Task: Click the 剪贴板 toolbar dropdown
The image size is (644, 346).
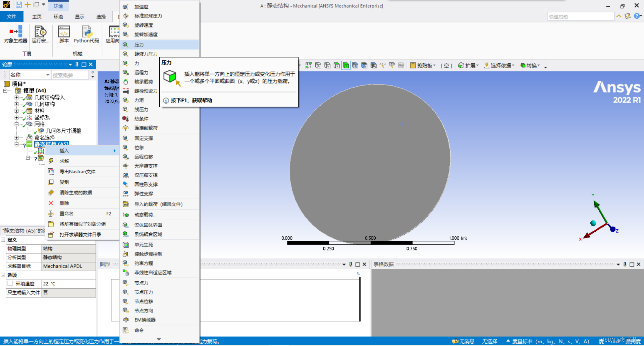Action: click(x=423, y=66)
